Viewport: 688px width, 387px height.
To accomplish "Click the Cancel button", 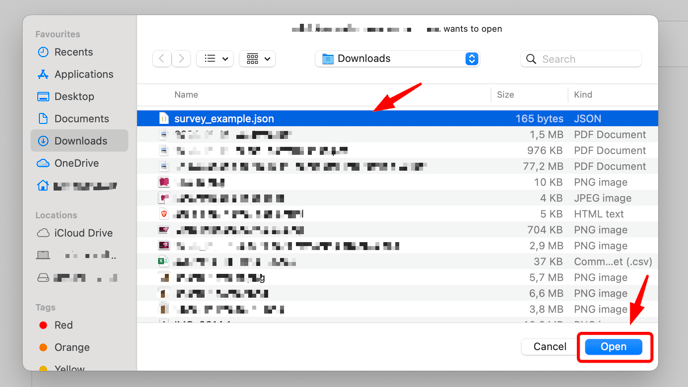I will (x=550, y=347).
